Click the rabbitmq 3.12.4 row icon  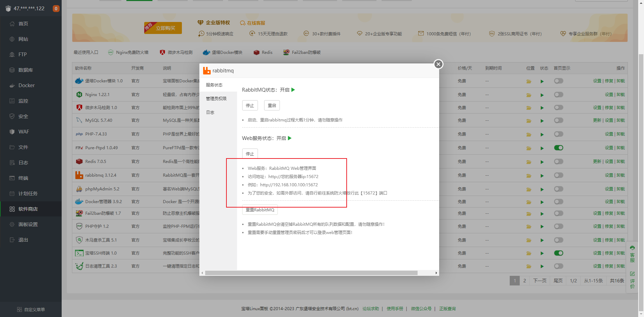[x=79, y=175]
